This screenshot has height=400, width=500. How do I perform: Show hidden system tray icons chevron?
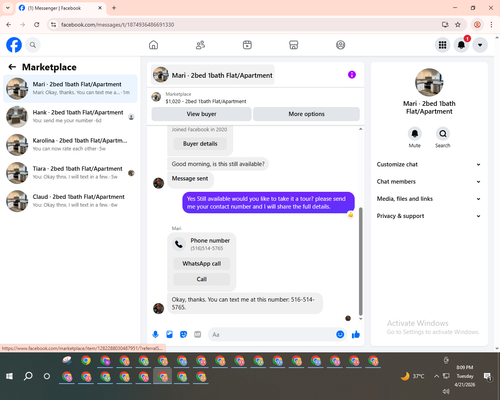pyautogui.click(x=436, y=376)
